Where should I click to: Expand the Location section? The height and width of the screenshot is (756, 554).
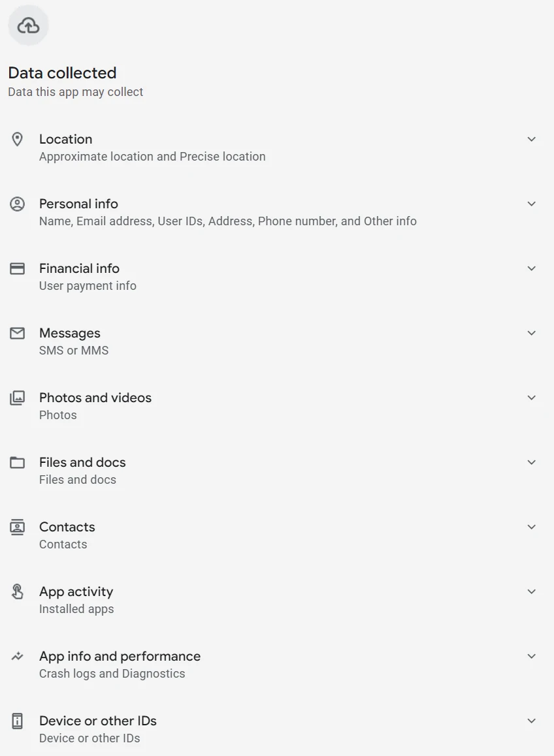531,139
